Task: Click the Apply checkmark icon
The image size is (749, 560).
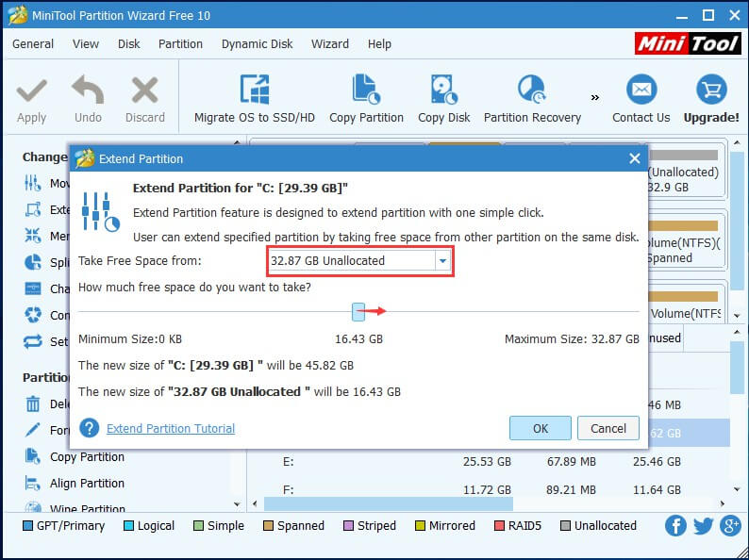Action: [x=31, y=91]
